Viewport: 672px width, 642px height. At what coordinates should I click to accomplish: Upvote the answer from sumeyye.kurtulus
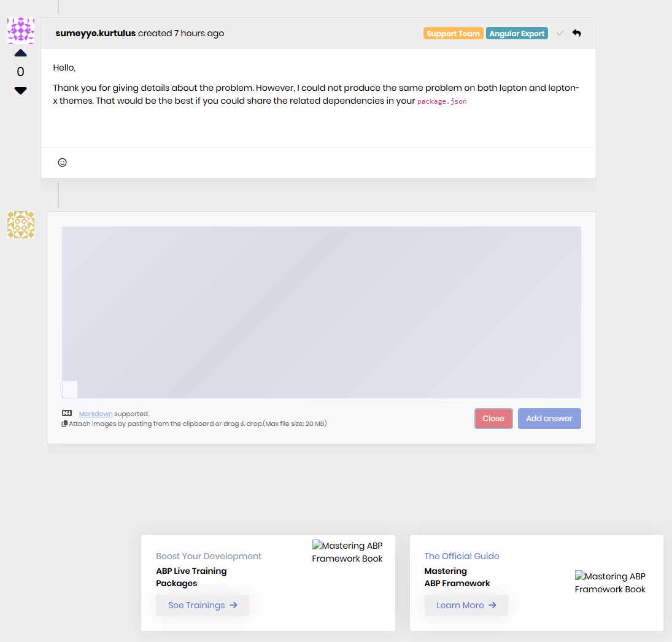(20, 53)
